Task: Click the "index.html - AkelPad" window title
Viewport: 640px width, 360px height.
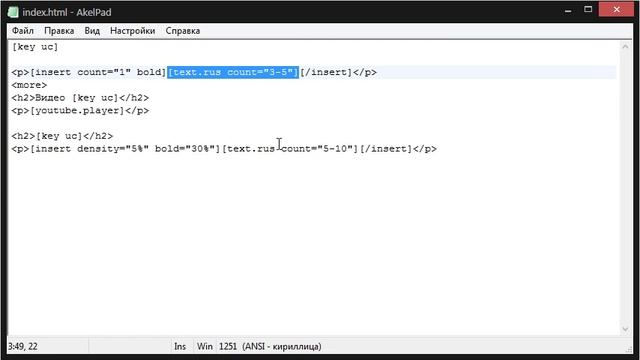Action: (67, 12)
